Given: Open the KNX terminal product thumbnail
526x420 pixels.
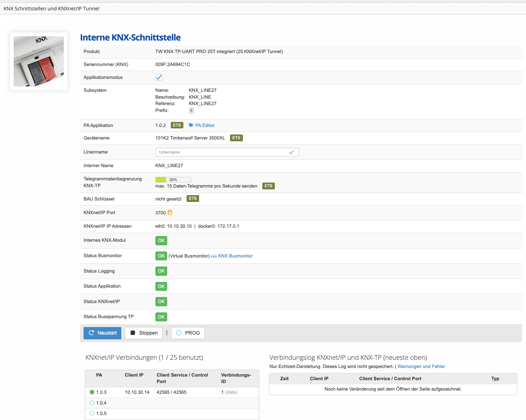Looking at the screenshot, I should 39,61.
